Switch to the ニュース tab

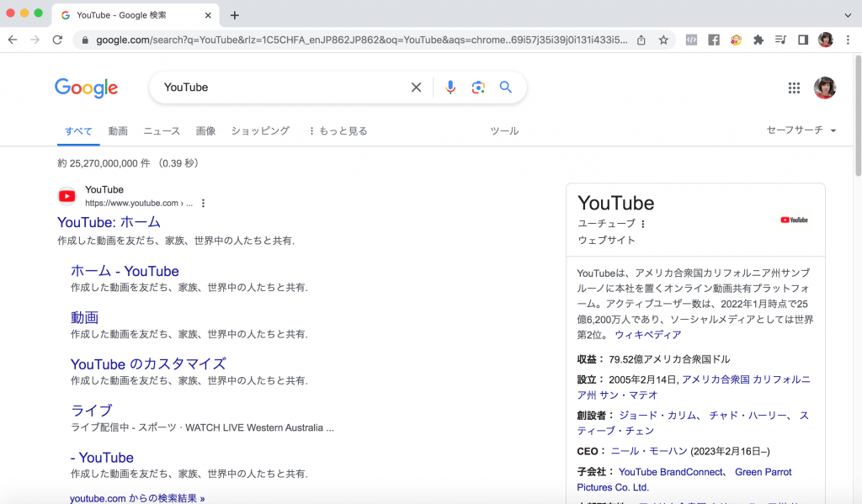click(x=162, y=130)
